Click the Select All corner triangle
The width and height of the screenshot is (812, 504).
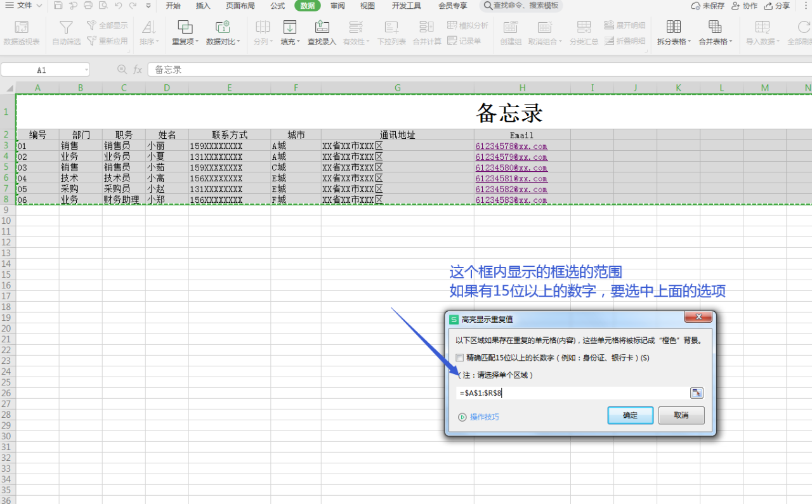tap(9, 88)
